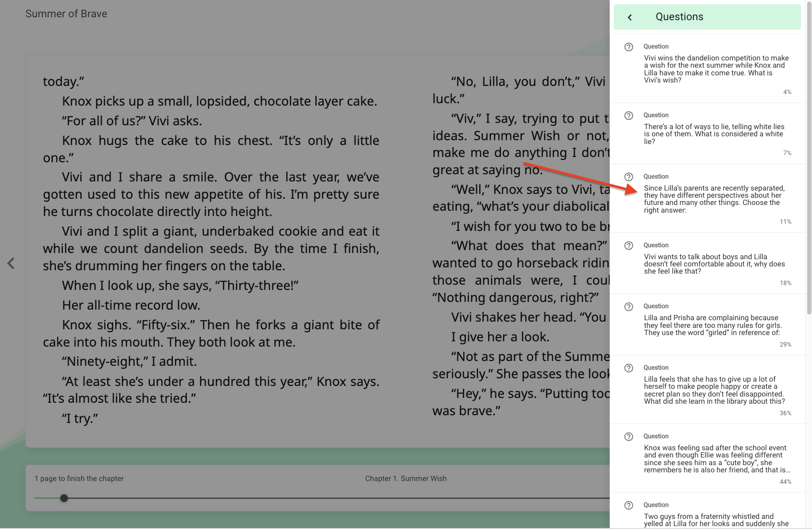Click question icon beside white lies question
Viewport: 812px width, 529px height.
(628, 116)
